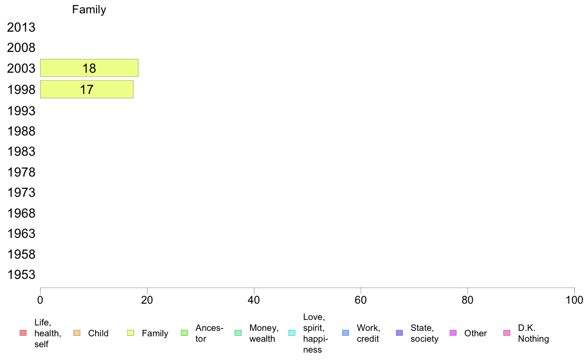588x364 pixels.
Task: Click the Family chart title
Action: pyautogui.click(x=89, y=9)
